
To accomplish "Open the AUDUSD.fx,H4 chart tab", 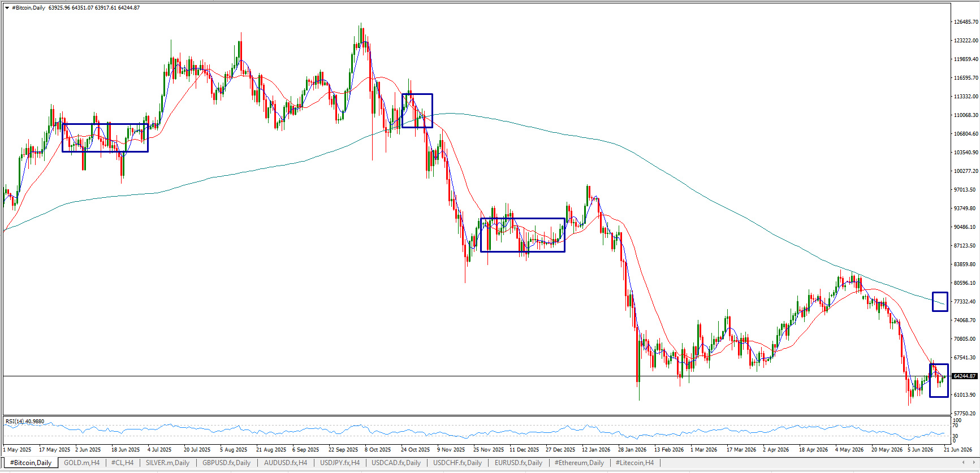I will (286, 463).
